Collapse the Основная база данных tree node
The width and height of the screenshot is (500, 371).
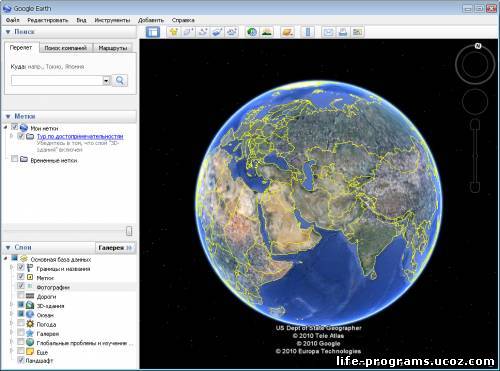pos(6,259)
